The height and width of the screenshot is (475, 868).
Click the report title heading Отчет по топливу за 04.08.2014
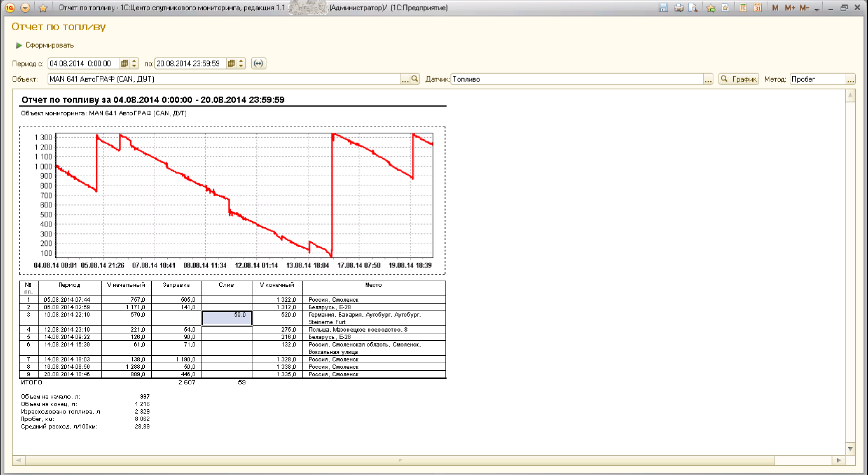point(153,100)
